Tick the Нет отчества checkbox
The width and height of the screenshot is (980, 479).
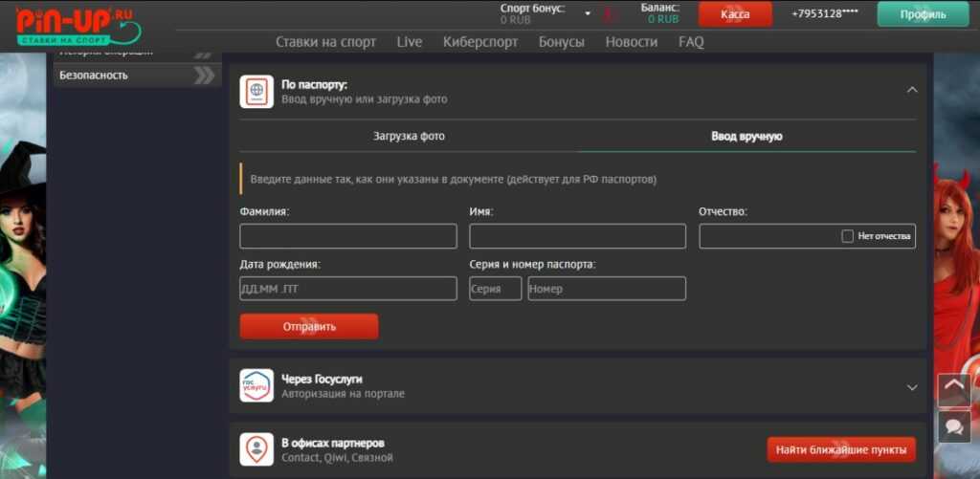(848, 236)
